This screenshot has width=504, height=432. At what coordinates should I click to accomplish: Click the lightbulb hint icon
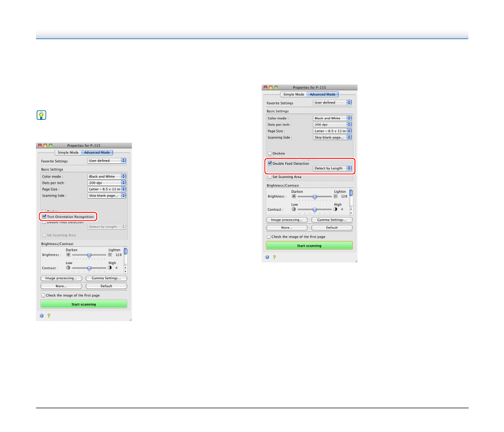(41, 115)
